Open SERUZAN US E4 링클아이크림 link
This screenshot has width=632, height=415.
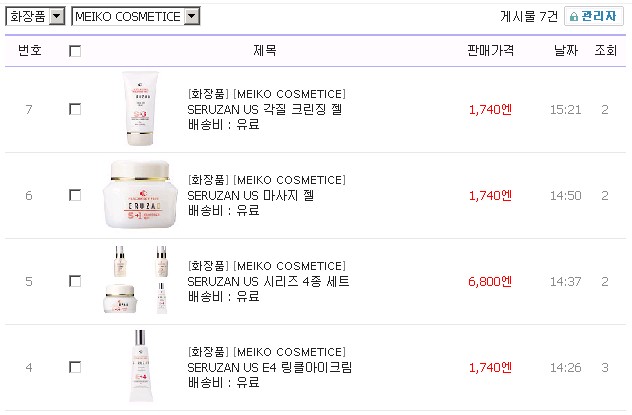coord(270,367)
